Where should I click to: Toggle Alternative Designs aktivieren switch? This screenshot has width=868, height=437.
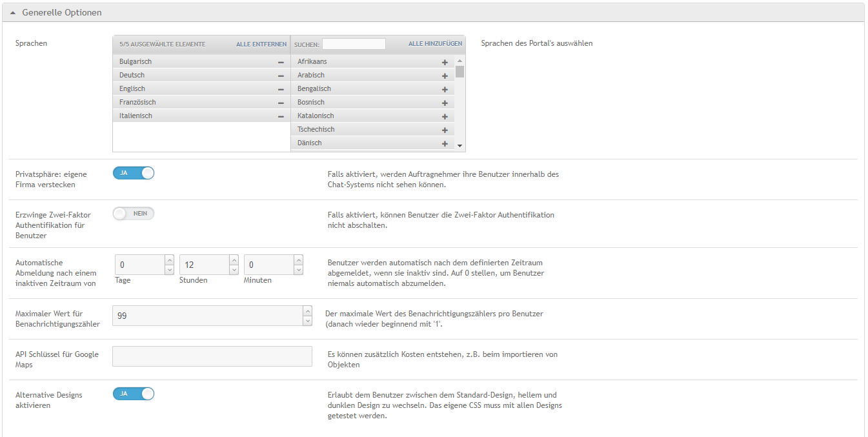point(134,393)
